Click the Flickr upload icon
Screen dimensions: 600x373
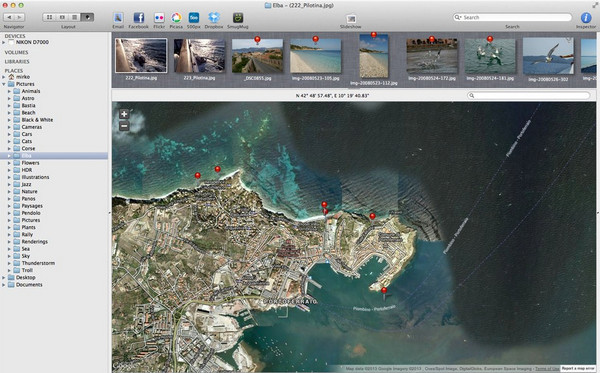coord(159,18)
